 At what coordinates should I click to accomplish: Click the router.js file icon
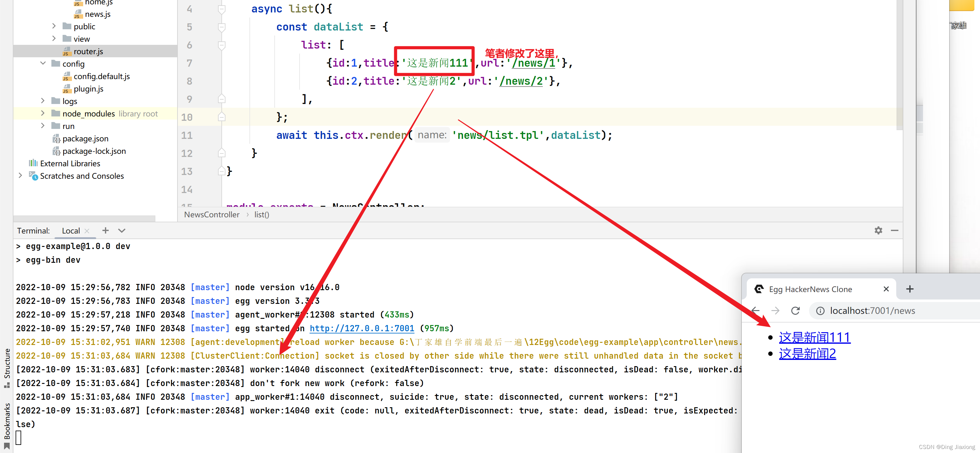(x=67, y=51)
